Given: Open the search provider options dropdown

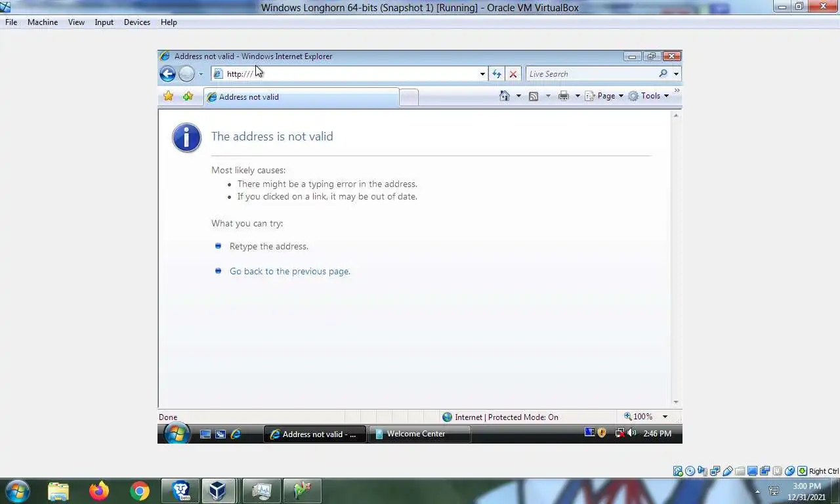Looking at the screenshot, I should point(676,74).
